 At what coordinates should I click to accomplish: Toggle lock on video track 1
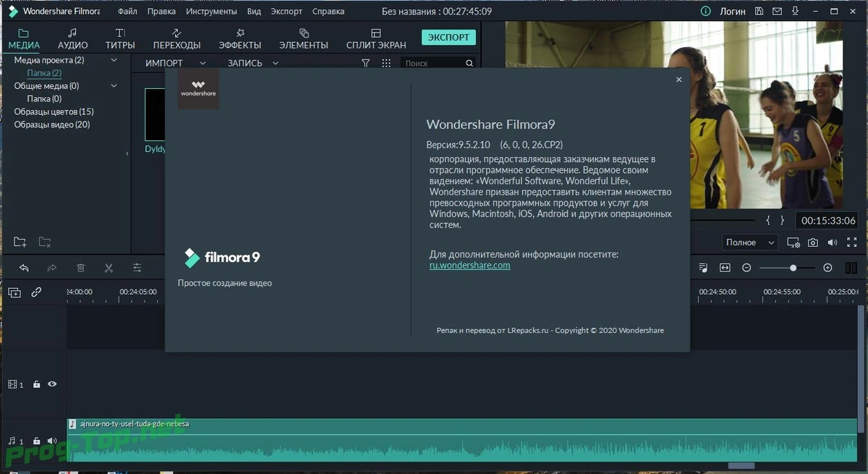point(36,384)
